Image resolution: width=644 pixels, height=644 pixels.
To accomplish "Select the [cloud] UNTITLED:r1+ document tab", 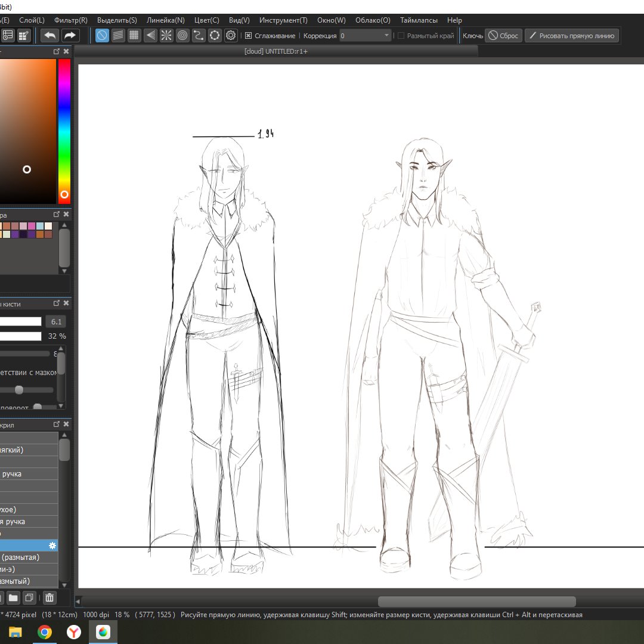I will click(x=276, y=51).
